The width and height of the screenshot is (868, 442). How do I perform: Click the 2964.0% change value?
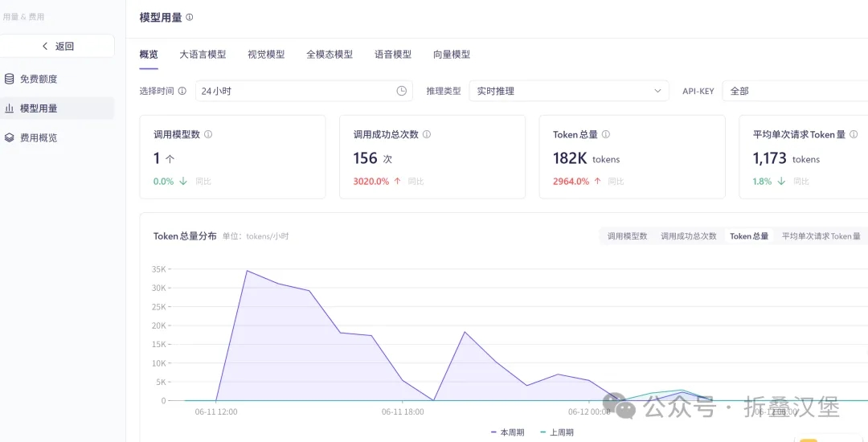[571, 181]
